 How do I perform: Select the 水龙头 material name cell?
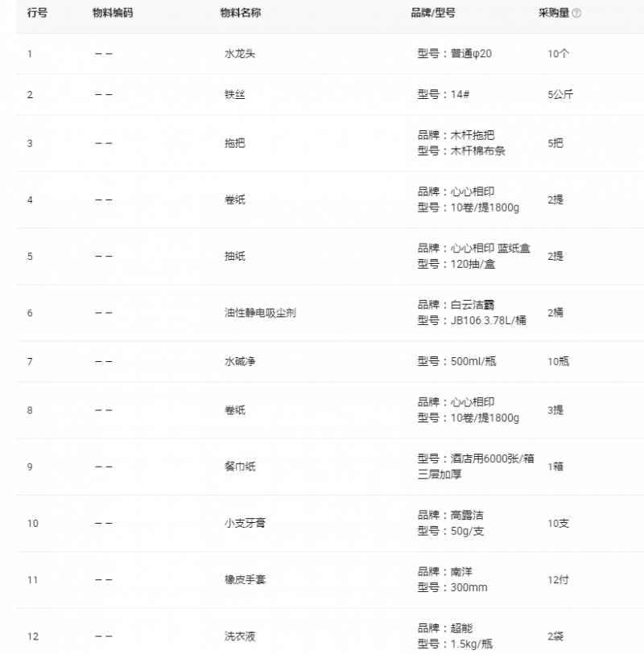pos(240,54)
